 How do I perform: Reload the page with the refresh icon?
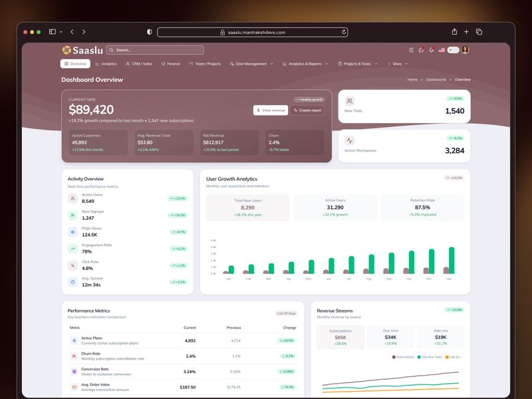tap(344, 32)
